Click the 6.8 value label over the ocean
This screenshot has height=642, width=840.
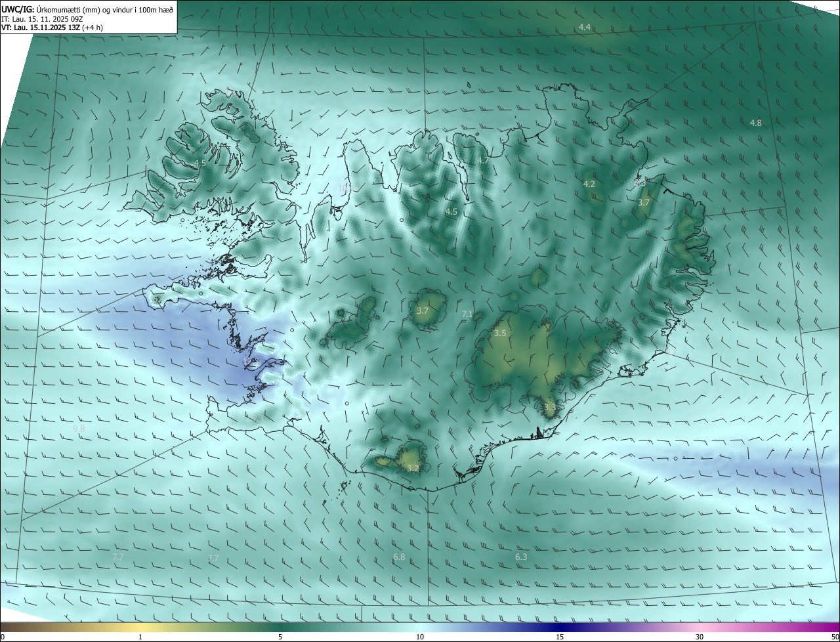coord(399,557)
